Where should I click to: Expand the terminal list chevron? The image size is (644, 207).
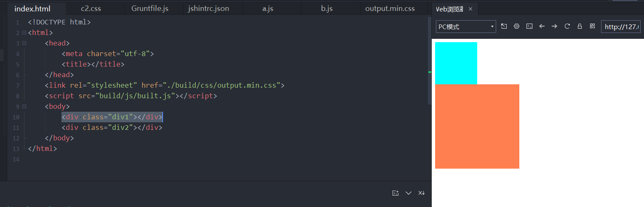tap(408, 193)
